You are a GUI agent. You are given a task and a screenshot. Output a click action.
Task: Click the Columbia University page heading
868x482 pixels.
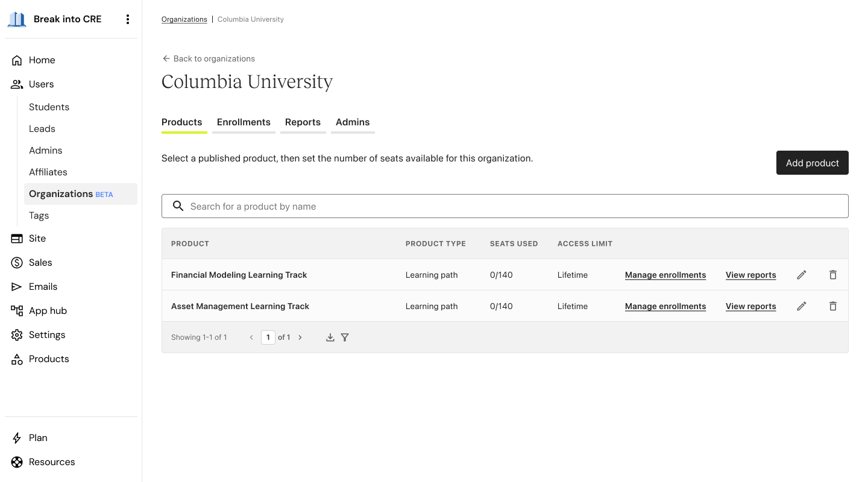(x=247, y=81)
